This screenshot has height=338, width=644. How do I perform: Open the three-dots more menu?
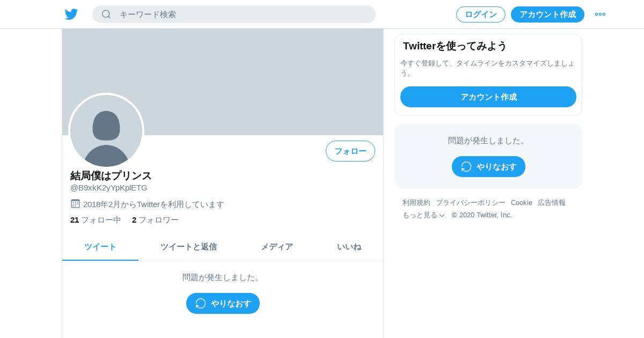600,14
